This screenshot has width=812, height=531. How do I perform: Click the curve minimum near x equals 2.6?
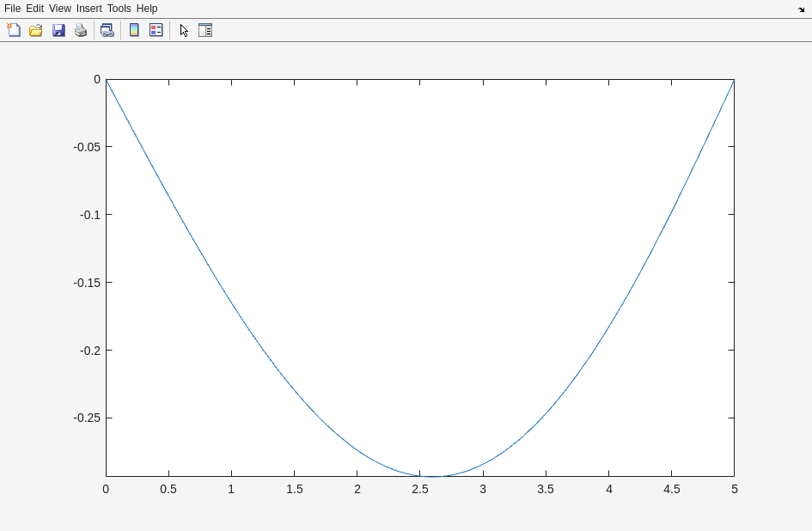(434, 476)
